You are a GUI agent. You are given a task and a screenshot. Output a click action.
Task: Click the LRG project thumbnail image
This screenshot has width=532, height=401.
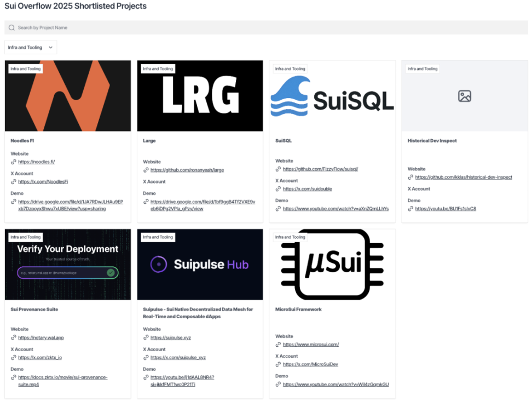[x=200, y=96]
